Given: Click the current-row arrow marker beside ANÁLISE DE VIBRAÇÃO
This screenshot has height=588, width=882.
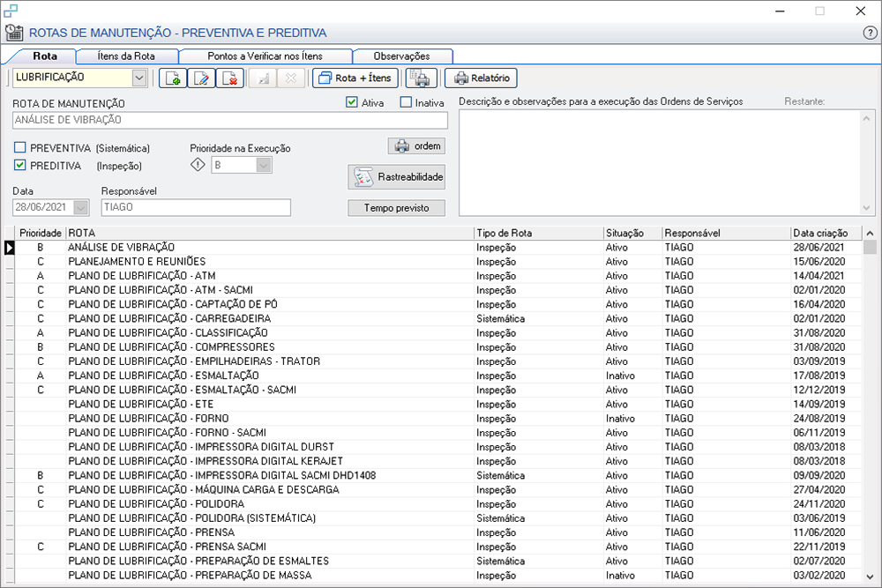Looking at the screenshot, I should 10,248.
